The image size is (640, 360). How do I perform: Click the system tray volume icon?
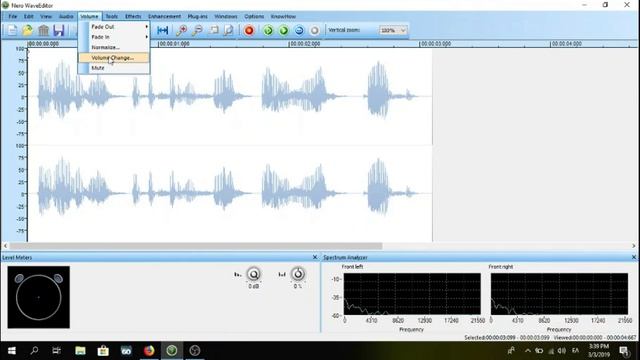(x=562, y=351)
